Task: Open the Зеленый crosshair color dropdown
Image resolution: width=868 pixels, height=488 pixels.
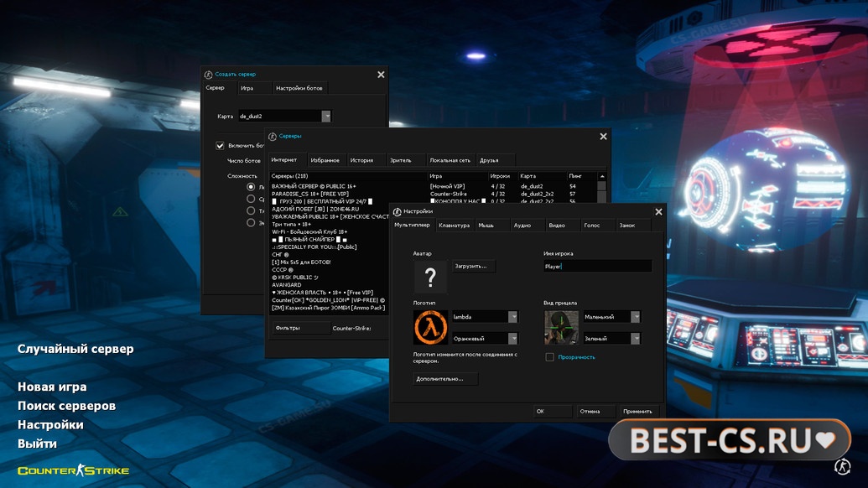Action: coord(636,338)
